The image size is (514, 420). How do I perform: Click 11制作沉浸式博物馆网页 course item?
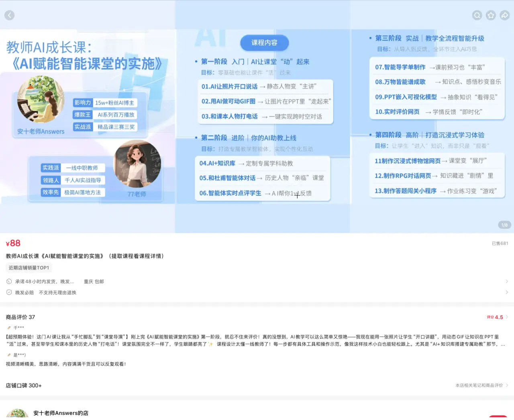point(431,161)
